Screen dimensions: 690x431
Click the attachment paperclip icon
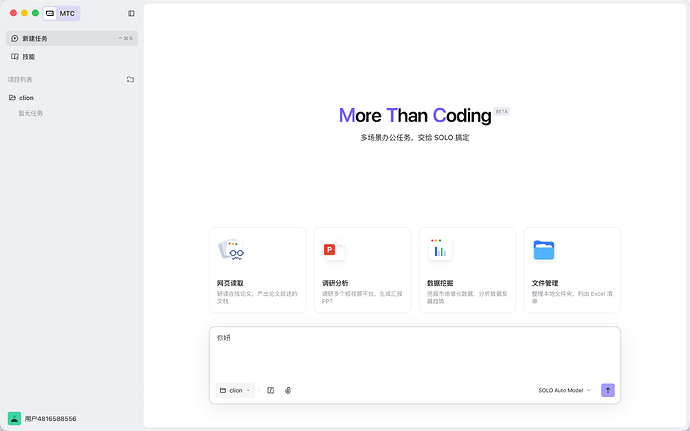(x=288, y=390)
